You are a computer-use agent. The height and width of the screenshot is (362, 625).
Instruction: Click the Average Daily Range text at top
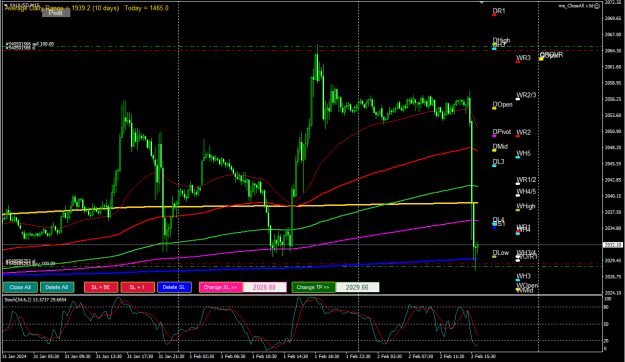click(x=62, y=8)
